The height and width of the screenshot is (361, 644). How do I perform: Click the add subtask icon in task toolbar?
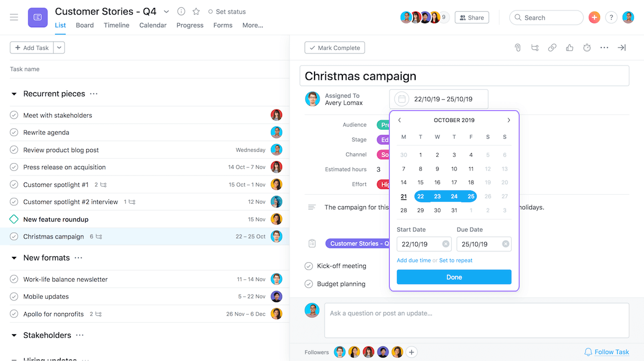pyautogui.click(x=535, y=48)
